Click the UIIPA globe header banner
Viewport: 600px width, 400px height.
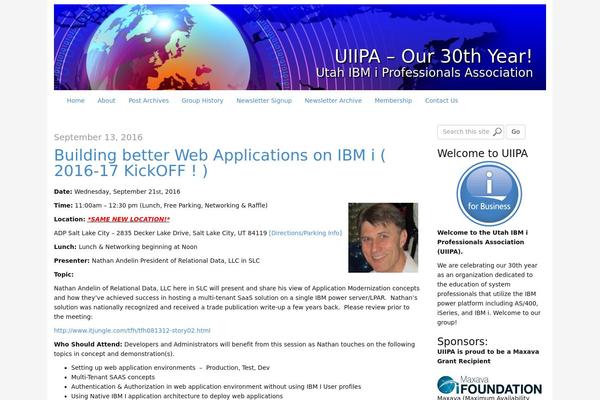[x=300, y=47]
